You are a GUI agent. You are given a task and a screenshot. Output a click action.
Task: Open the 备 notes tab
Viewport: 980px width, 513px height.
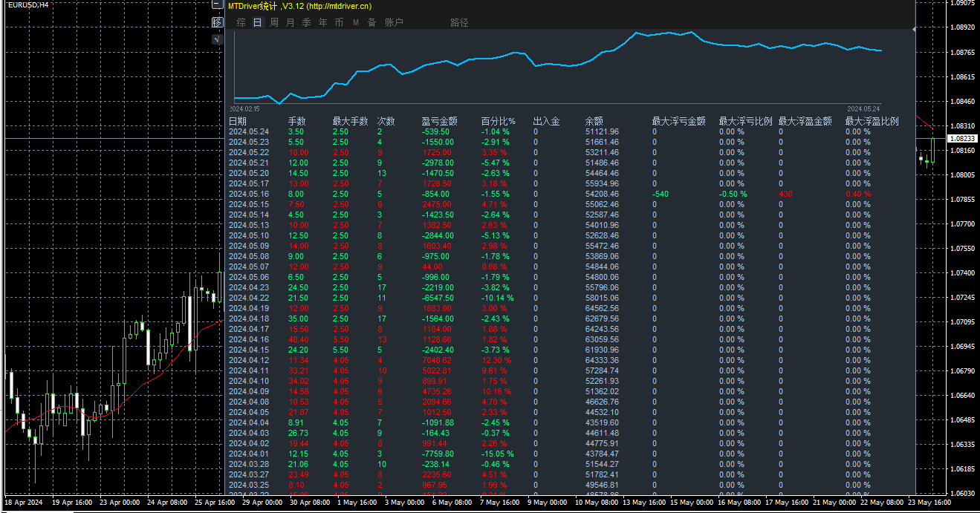(371, 22)
